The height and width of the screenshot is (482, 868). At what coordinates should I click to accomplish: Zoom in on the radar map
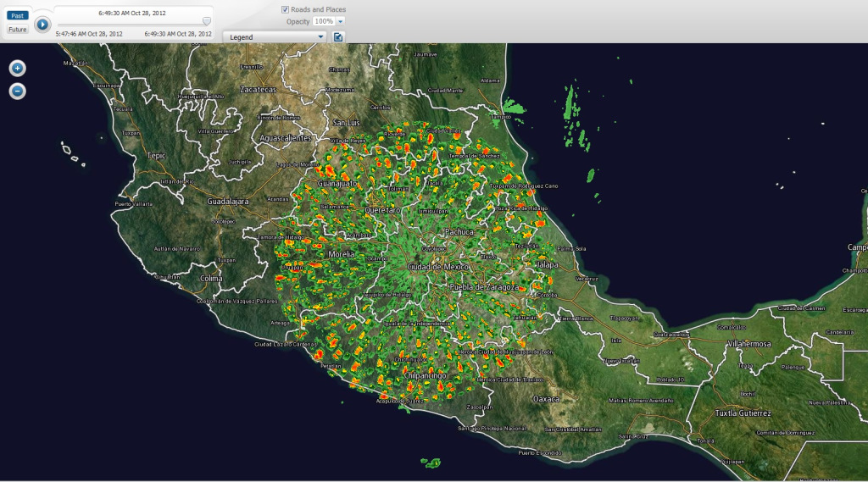(17, 68)
